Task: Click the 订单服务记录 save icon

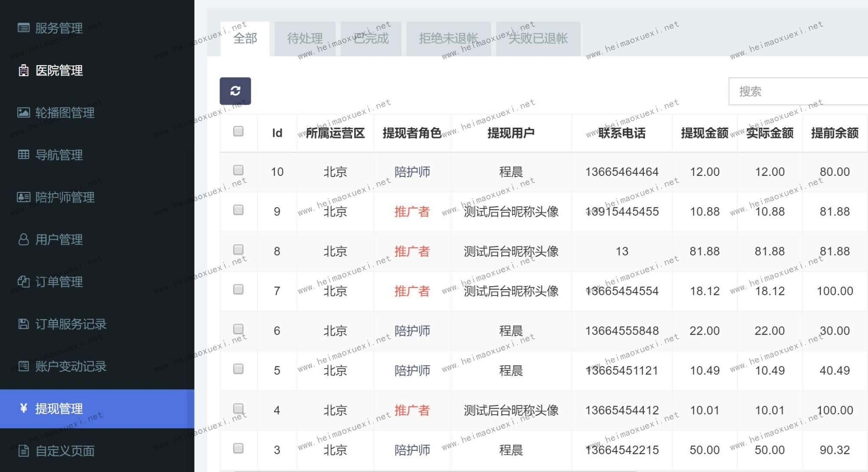Action: [23, 324]
